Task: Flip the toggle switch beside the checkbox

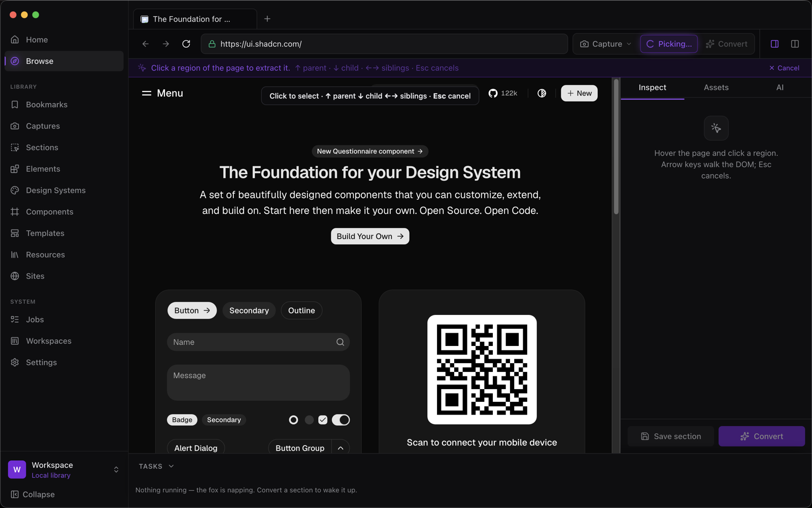Action: coord(341,420)
